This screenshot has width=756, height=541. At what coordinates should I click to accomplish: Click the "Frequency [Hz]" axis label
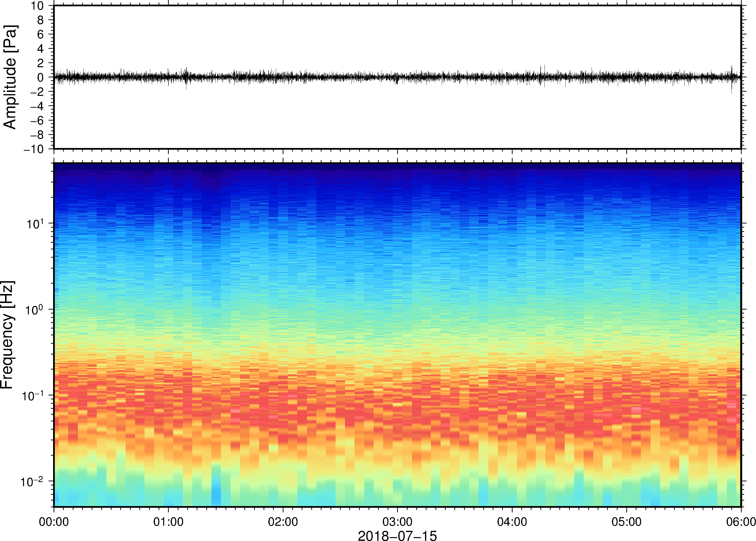coord(7,335)
